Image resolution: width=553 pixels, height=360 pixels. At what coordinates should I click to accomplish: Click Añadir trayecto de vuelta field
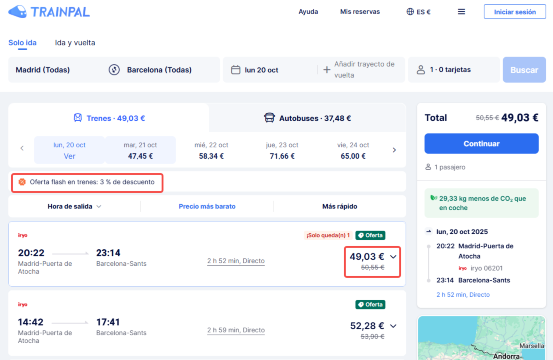click(364, 70)
